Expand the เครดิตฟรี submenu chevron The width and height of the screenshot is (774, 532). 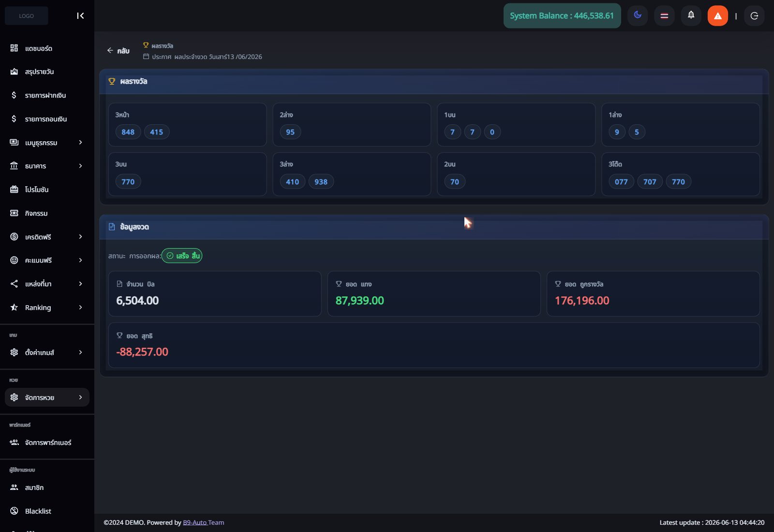point(80,236)
